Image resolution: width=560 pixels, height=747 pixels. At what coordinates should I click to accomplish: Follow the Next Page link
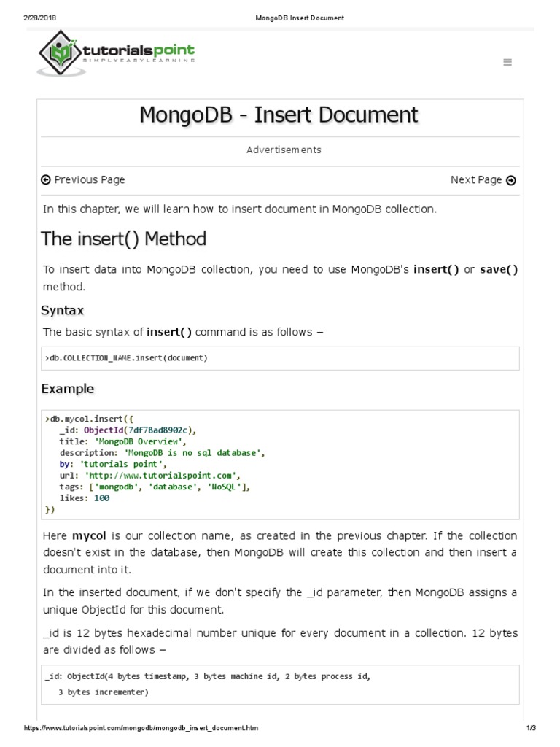click(x=476, y=180)
